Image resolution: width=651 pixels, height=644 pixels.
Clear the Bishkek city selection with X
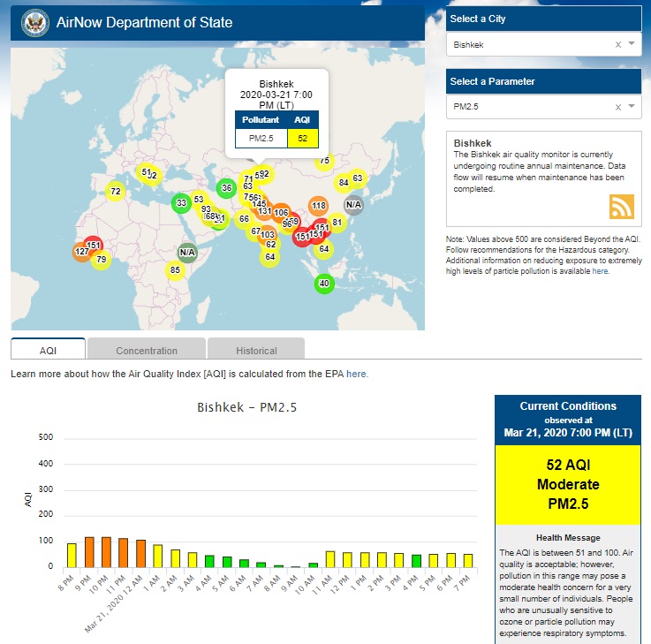[618, 44]
